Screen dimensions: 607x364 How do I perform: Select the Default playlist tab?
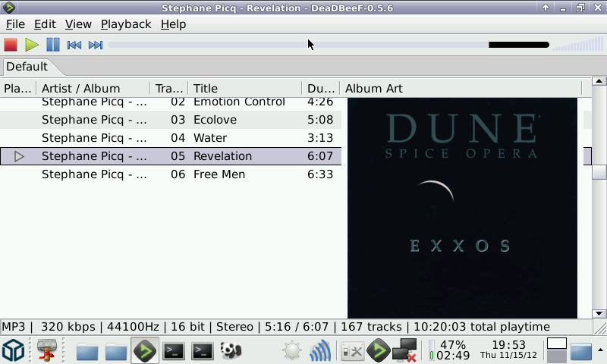[x=27, y=67]
